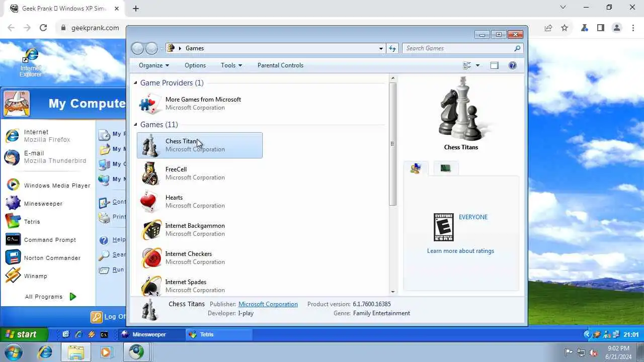Open a new Chrome tab
The width and height of the screenshot is (644, 362).
[136, 8]
